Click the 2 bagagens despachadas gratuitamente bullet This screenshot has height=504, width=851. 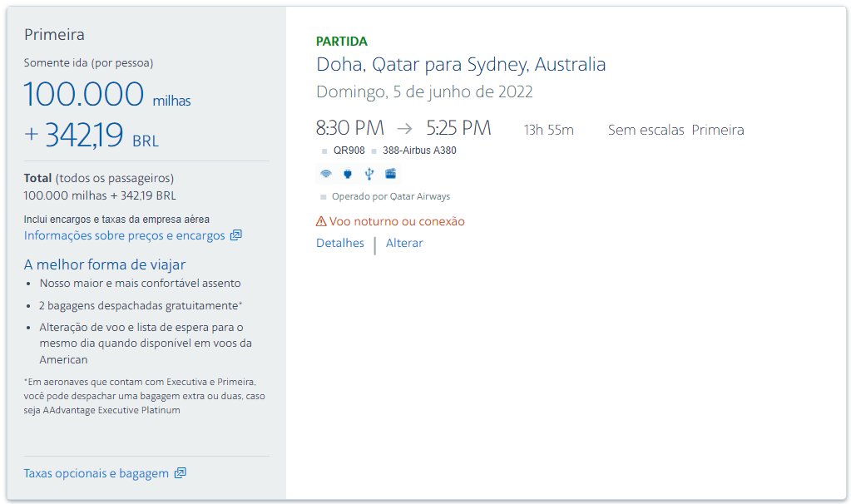pyautogui.click(x=141, y=305)
